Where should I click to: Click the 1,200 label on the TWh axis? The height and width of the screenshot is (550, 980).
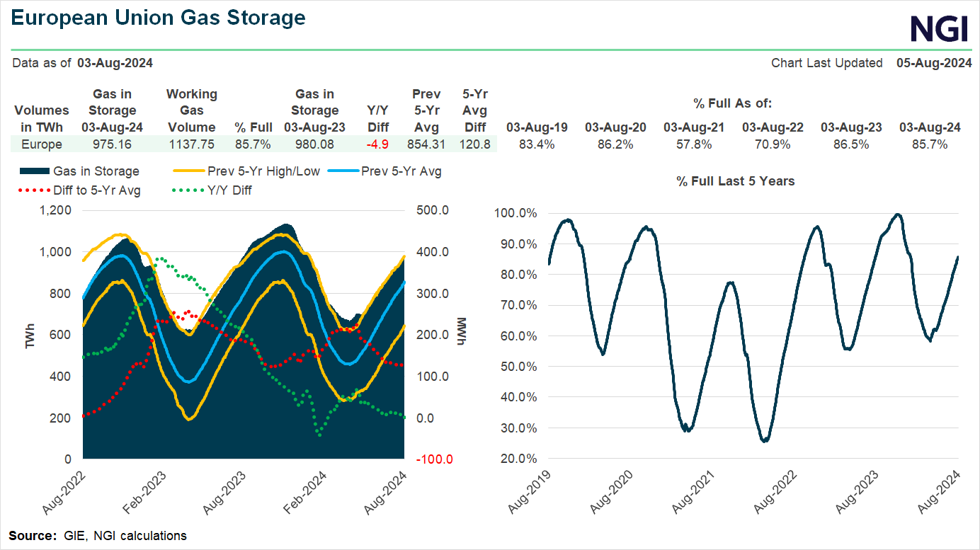coord(55,210)
